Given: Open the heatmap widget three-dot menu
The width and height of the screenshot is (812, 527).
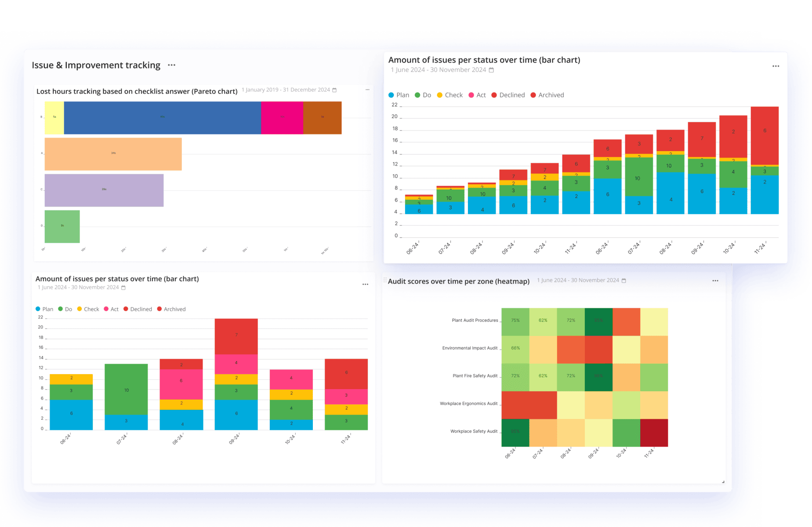Looking at the screenshot, I should tap(715, 281).
